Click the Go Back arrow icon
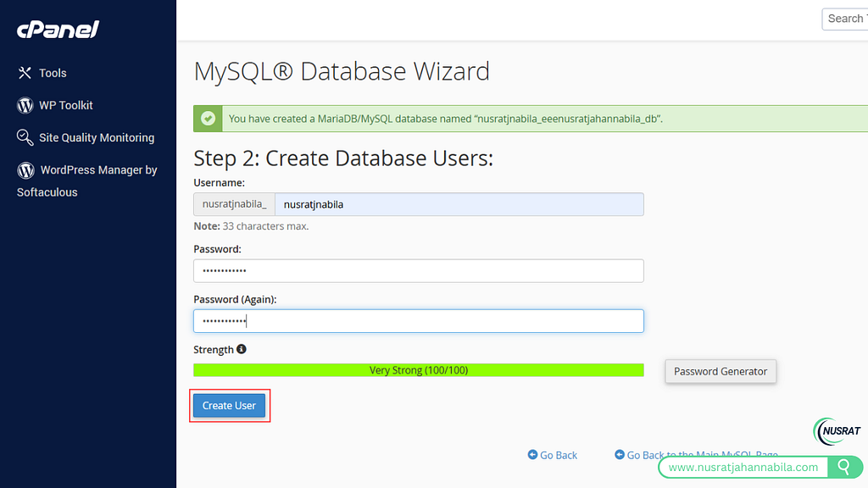This screenshot has width=868, height=488. point(532,454)
